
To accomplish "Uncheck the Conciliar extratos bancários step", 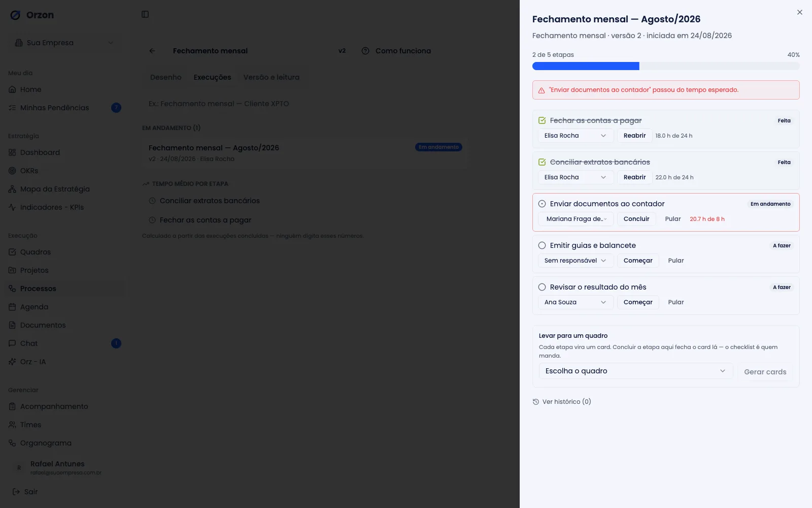I will pos(542,162).
